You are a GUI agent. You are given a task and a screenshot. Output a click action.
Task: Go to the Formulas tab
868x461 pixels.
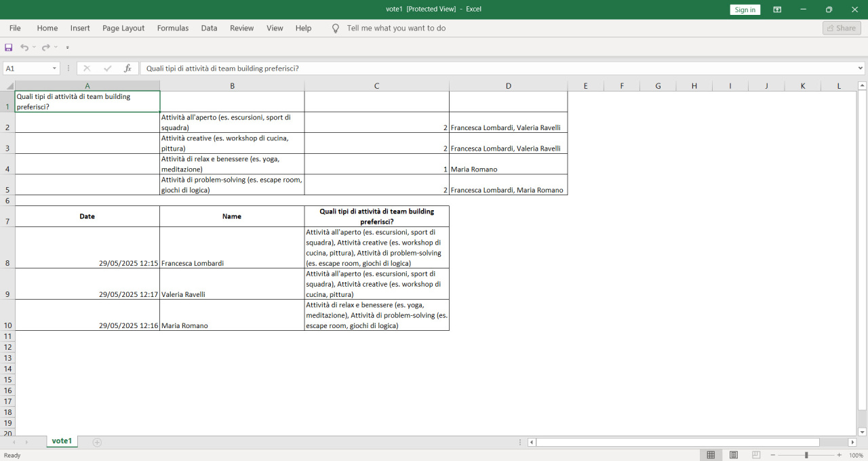coord(173,28)
